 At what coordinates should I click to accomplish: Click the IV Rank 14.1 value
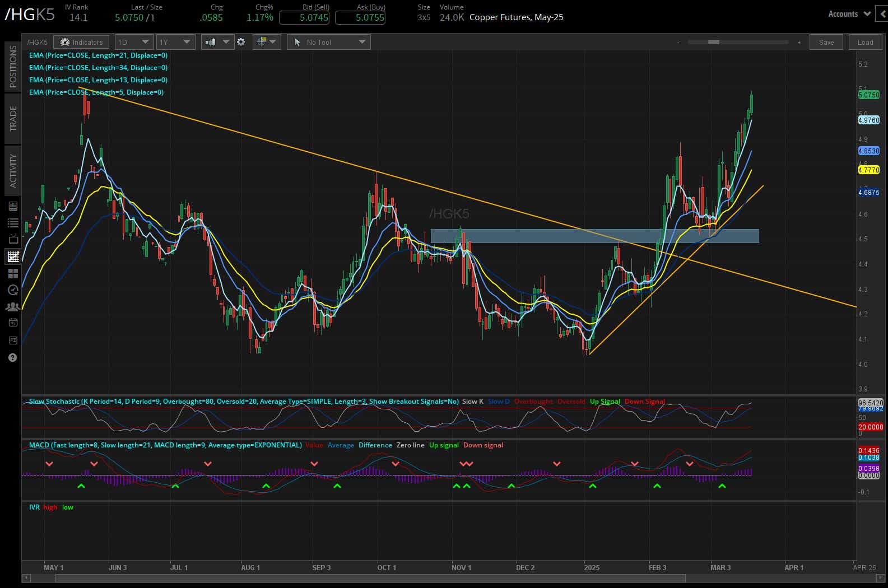click(x=78, y=17)
